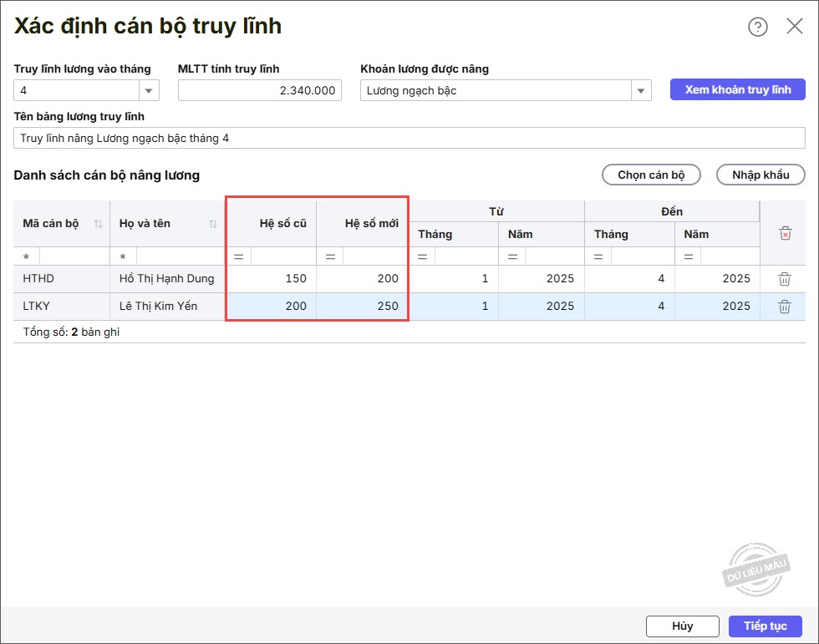
Task: Close the Xác định cán bộ truy lĩnh dialog
Action: [x=795, y=27]
